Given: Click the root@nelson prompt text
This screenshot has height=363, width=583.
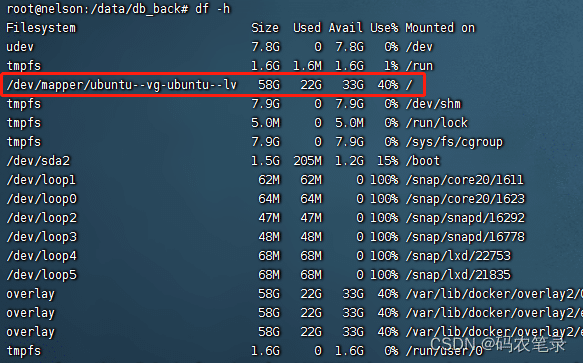Looking at the screenshot, I should point(97,9).
